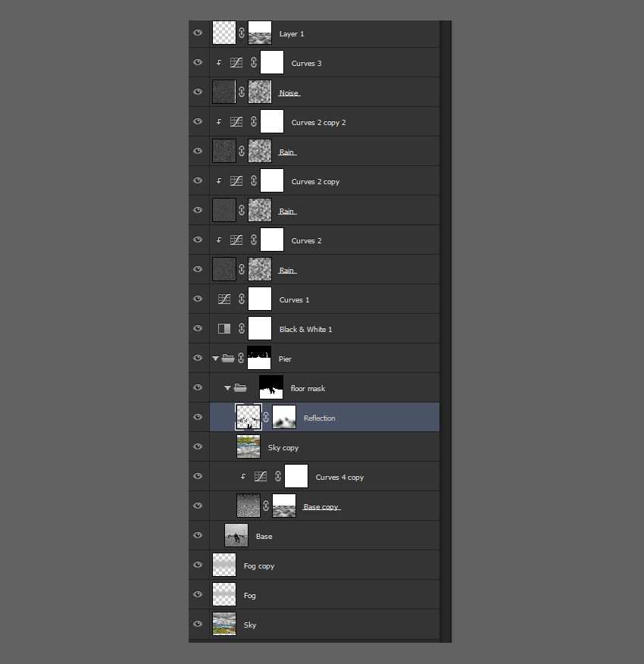This screenshot has height=664, width=644.
Task: Toggle visibility of Base copy layer
Action: [198, 506]
